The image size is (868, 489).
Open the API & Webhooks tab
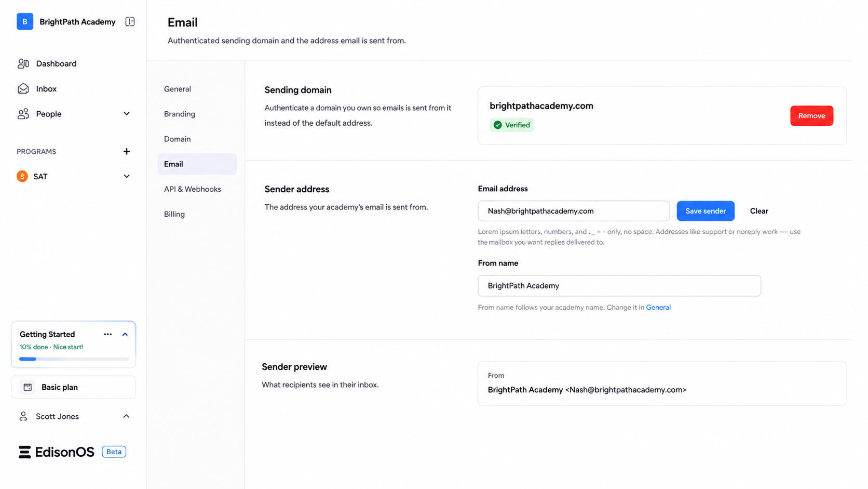(x=197, y=189)
